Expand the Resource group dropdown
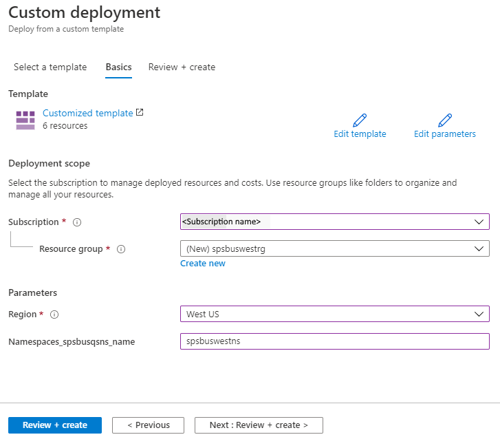 pos(334,248)
